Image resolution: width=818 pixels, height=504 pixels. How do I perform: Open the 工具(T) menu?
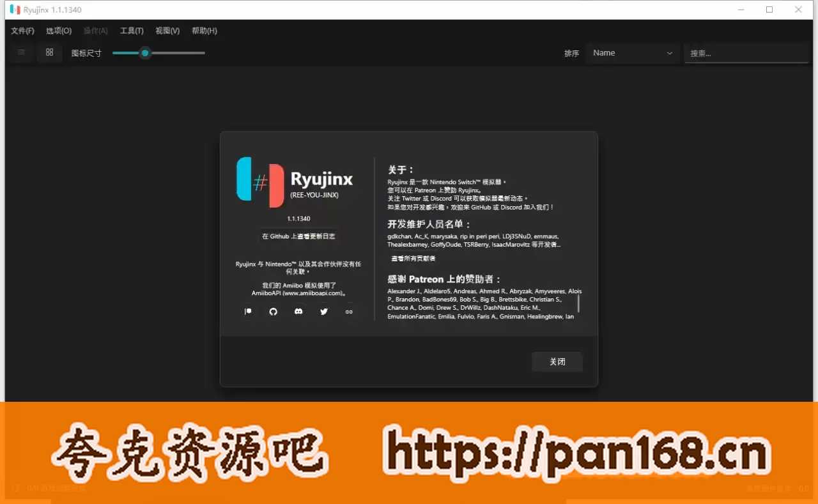pos(132,31)
